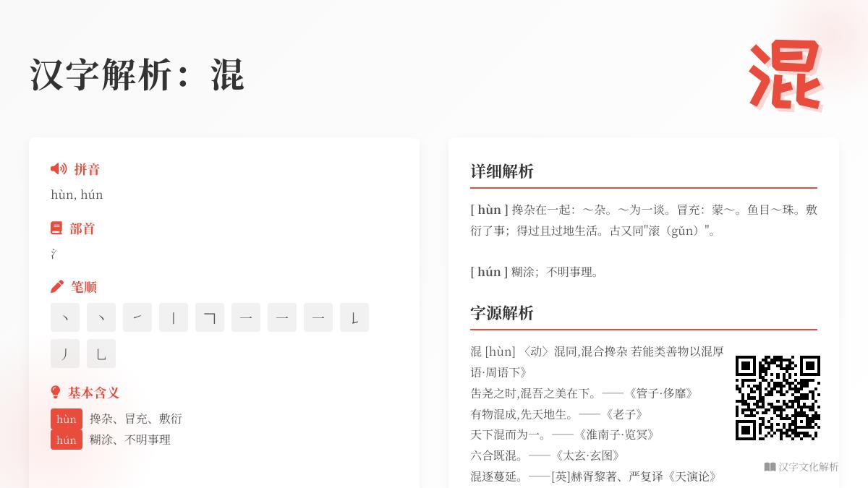Click the red hún pinyin badge
868x488 pixels.
67,440
